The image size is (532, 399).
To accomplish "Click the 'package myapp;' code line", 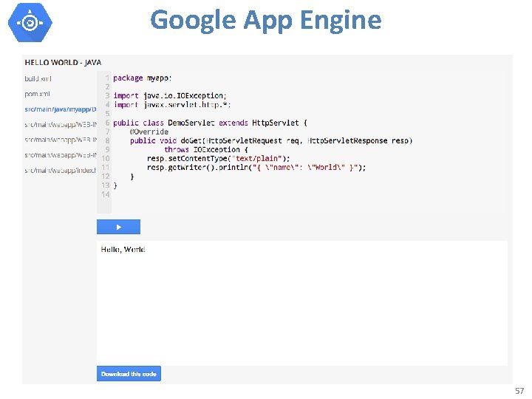I will (143, 78).
